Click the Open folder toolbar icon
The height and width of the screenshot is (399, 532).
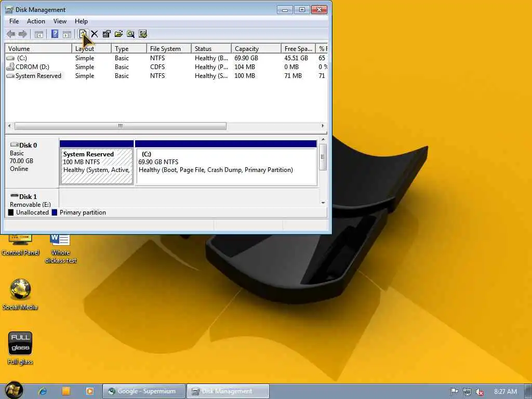tap(118, 34)
